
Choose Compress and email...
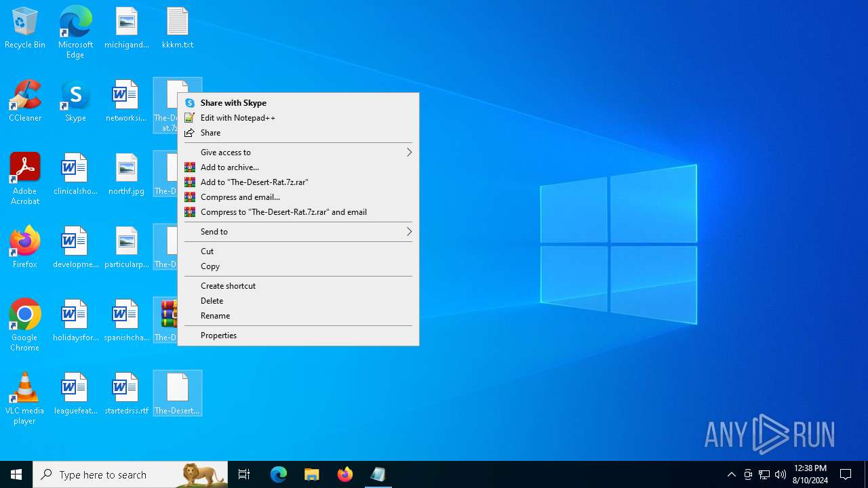click(x=298, y=197)
